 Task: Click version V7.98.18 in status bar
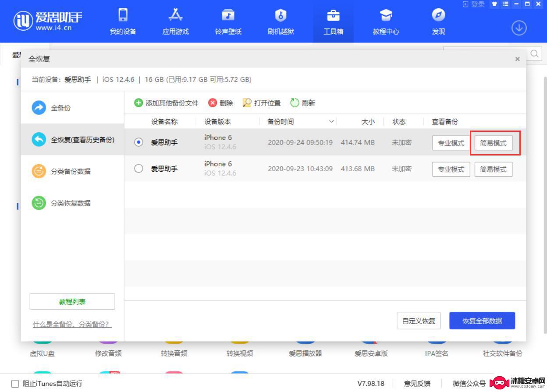click(371, 384)
